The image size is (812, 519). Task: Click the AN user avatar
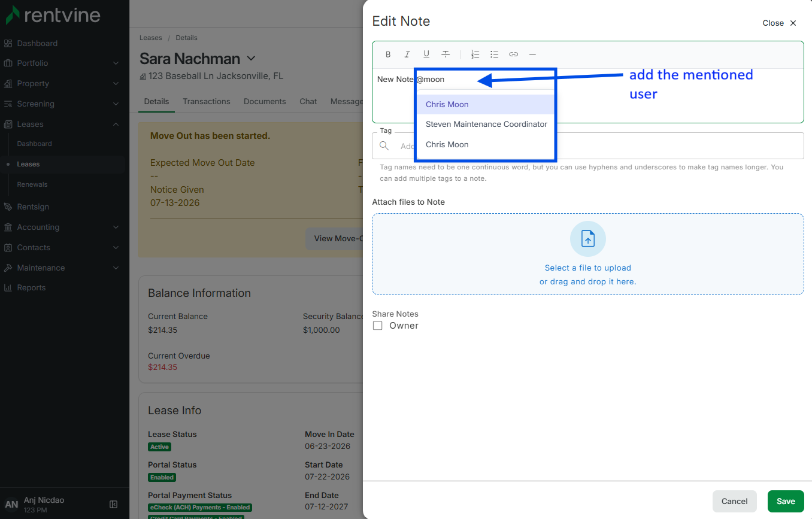(x=11, y=505)
